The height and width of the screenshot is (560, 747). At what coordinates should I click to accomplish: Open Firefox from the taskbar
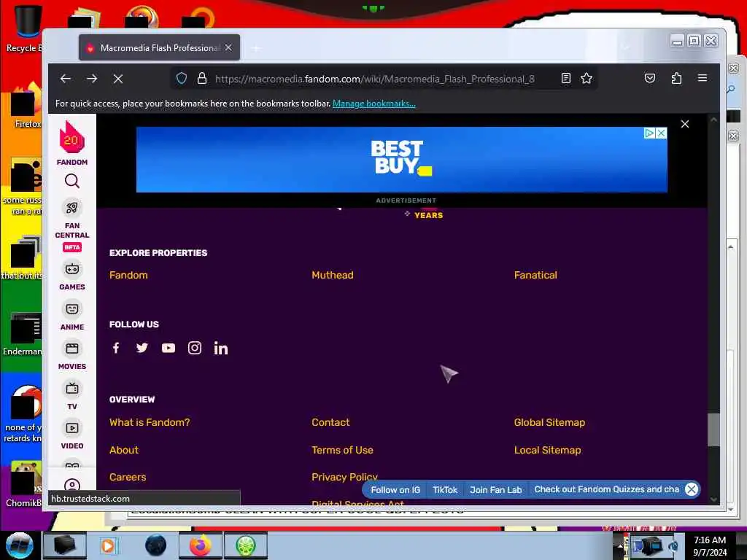(200, 545)
